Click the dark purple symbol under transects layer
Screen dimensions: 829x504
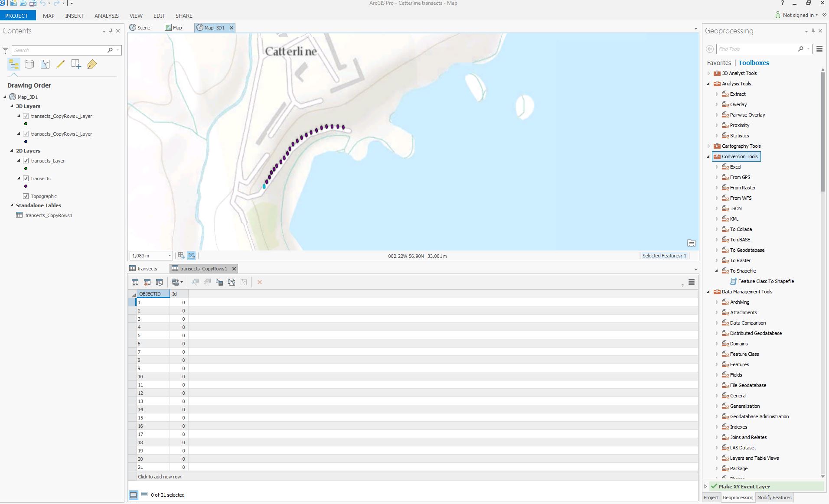coord(26,186)
